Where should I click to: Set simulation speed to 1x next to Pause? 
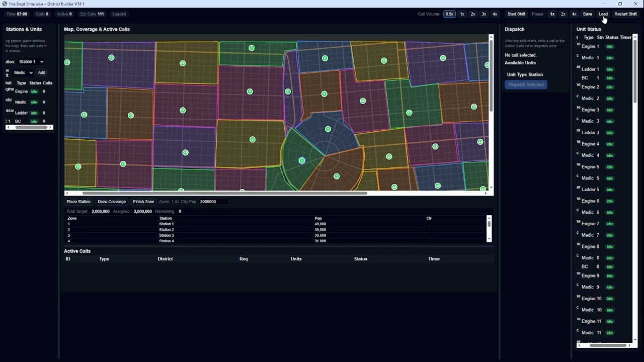pyautogui.click(x=552, y=14)
